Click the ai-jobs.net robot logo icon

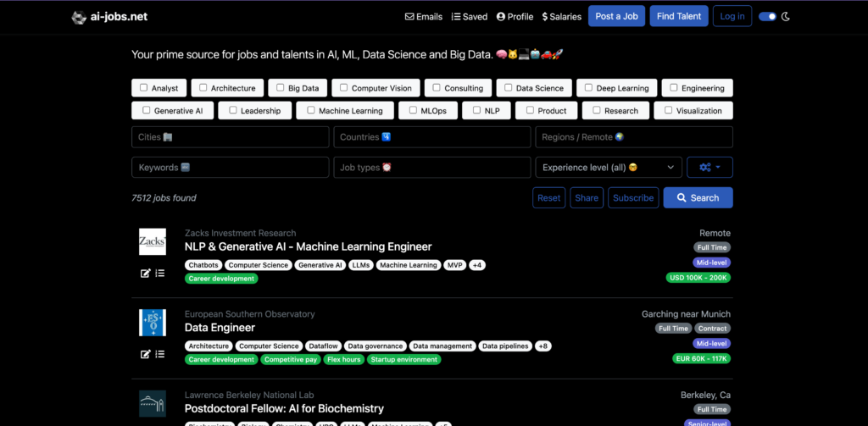tap(79, 16)
